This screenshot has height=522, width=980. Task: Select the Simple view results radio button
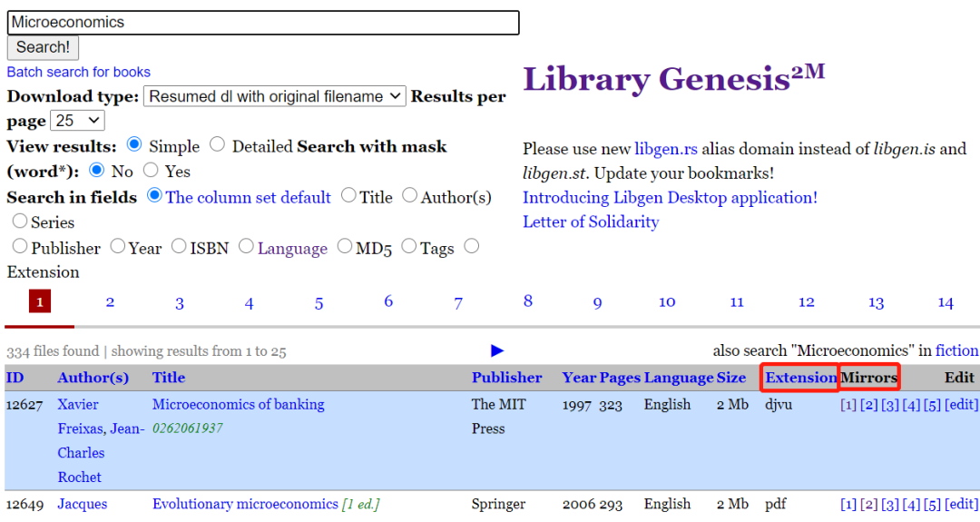click(134, 144)
